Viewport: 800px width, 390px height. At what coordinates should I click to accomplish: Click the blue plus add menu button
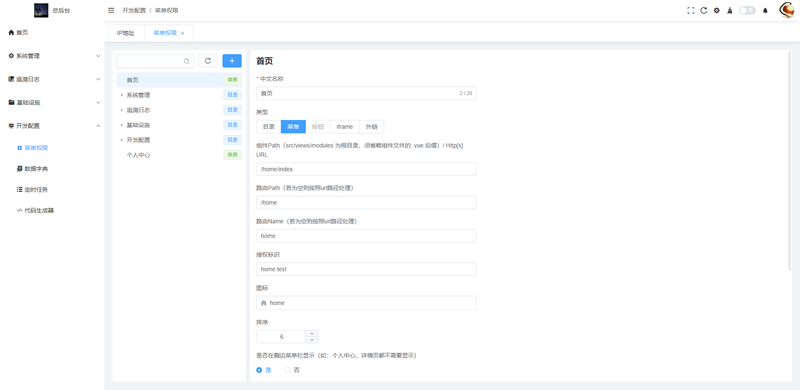232,61
